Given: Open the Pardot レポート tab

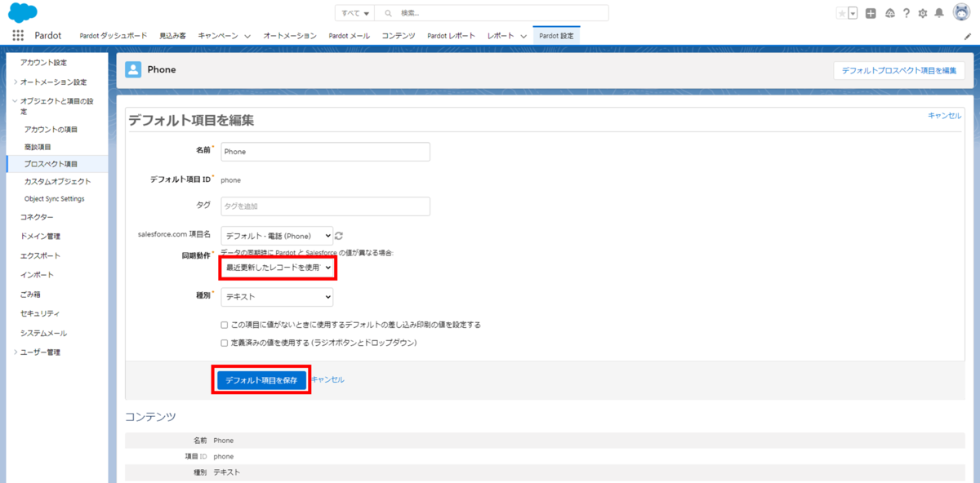Looking at the screenshot, I should [452, 36].
